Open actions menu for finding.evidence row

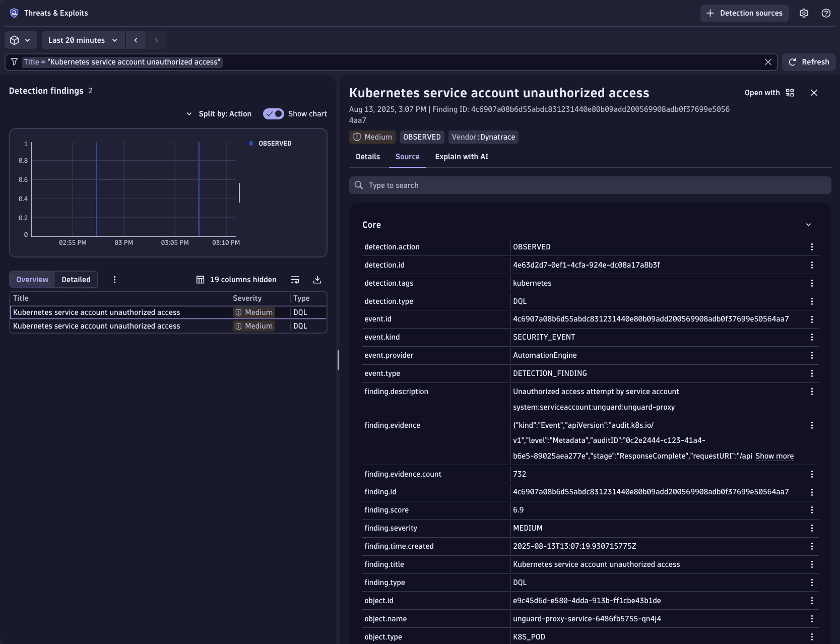(812, 425)
